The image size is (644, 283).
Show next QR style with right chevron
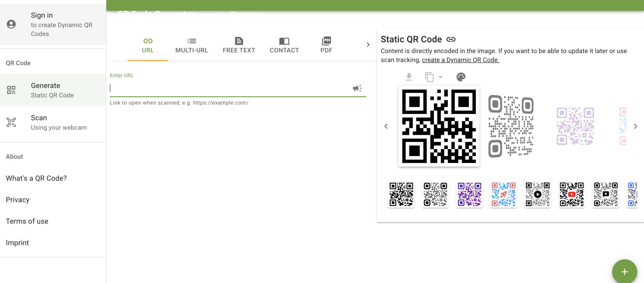[x=636, y=126]
